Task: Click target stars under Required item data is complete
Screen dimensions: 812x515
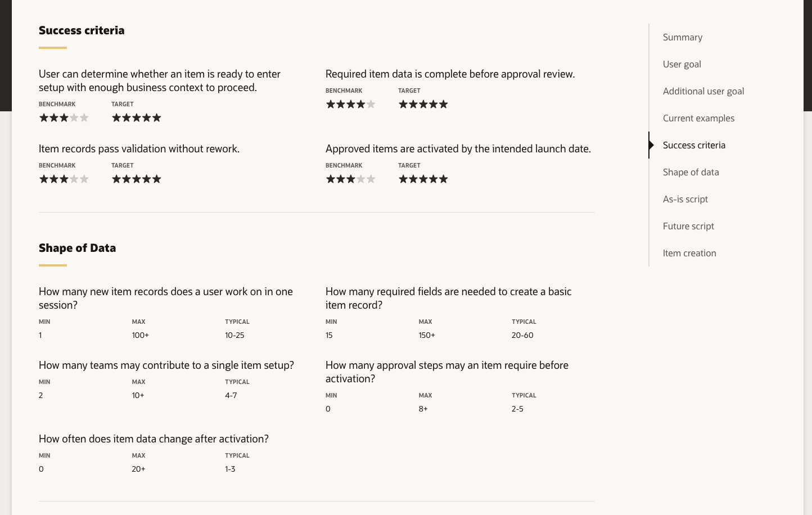Action: [x=423, y=104]
